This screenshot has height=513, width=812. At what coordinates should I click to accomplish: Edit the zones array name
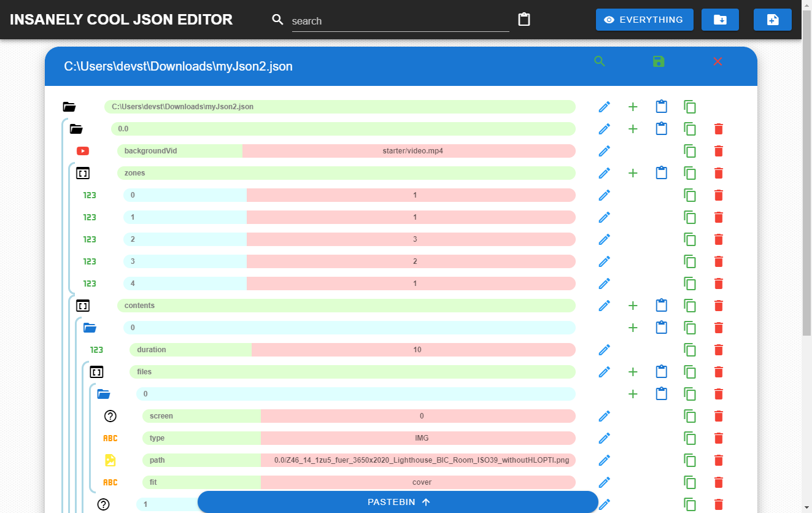tap(605, 173)
